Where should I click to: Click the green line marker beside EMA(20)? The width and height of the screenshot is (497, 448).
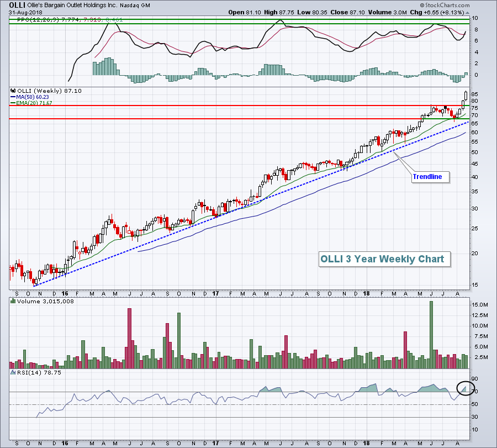coord(13,103)
